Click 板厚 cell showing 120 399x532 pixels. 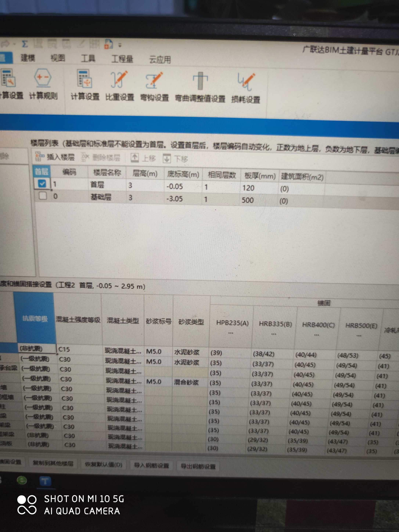pos(259,188)
